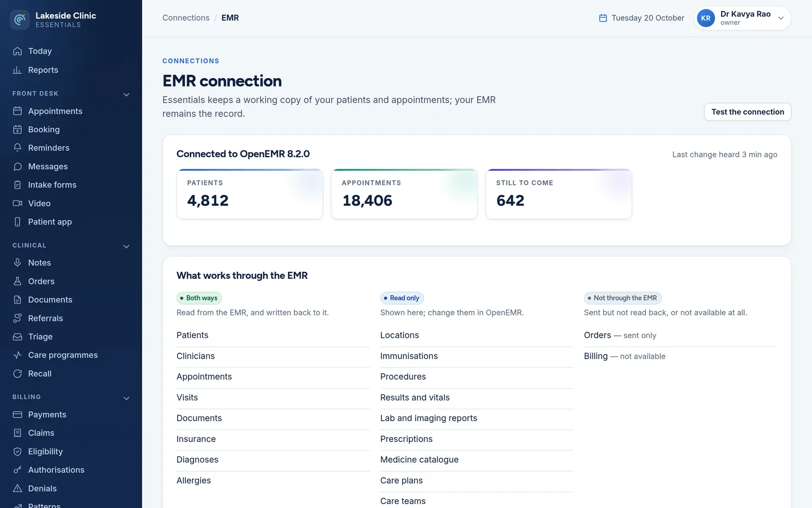Click the Insurance row
Viewport: 812px width, 508px height.
point(273,439)
